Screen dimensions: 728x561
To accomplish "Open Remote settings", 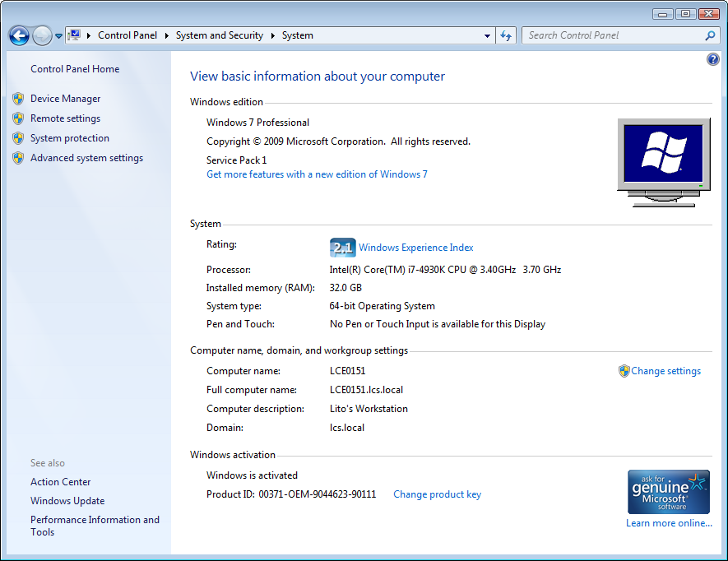I will [66, 118].
